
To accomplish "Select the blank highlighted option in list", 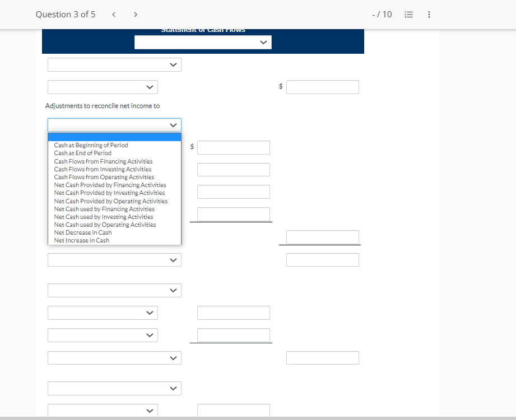I will coord(114,137).
